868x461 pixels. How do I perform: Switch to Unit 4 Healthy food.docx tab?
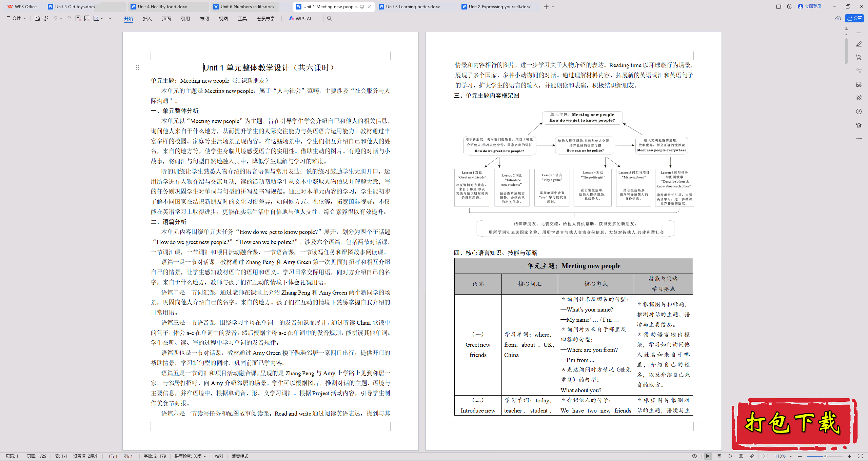[x=168, y=6]
